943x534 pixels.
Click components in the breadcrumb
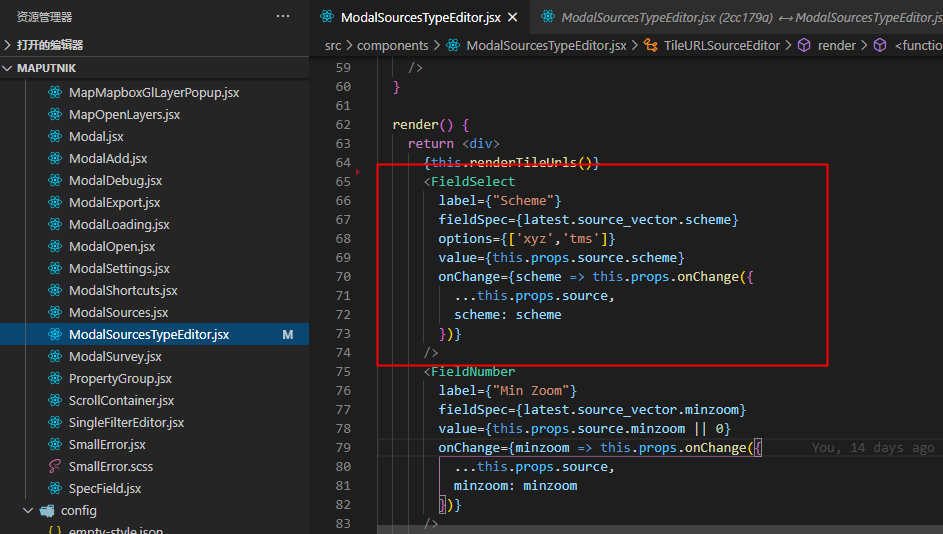[x=393, y=46]
